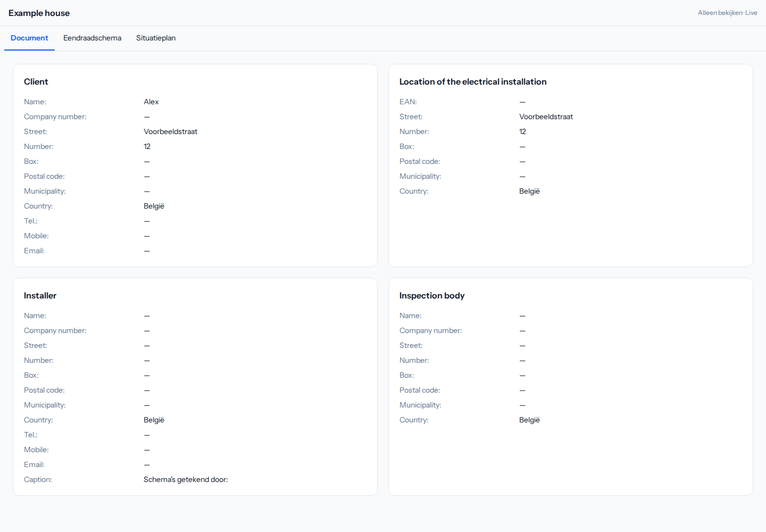Click client Country value België
The image size is (766, 532).
click(x=154, y=206)
